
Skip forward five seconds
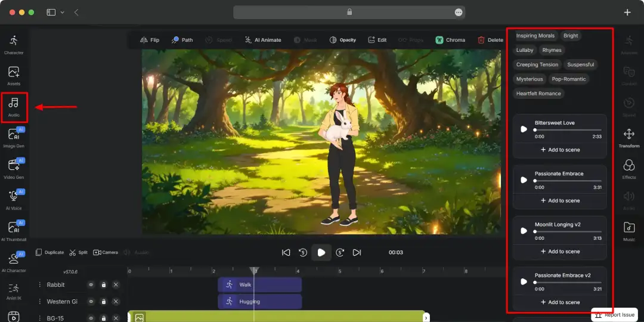pyautogui.click(x=340, y=253)
